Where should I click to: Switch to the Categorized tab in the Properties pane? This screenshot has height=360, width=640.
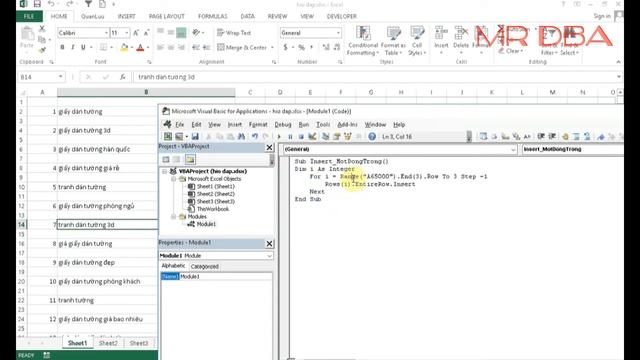click(x=204, y=266)
